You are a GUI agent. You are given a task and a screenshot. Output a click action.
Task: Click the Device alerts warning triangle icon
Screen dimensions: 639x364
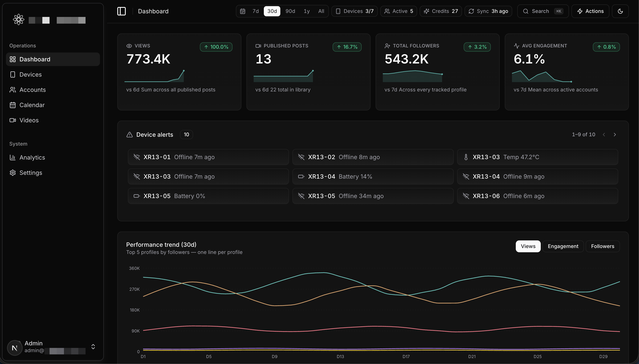pyautogui.click(x=130, y=135)
